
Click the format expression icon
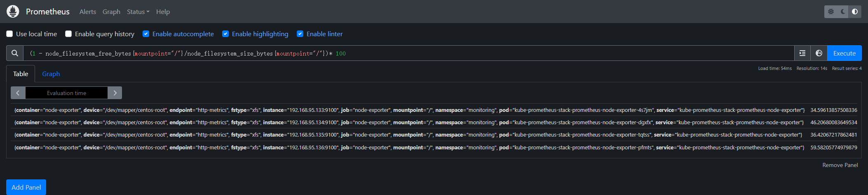[x=802, y=53]
